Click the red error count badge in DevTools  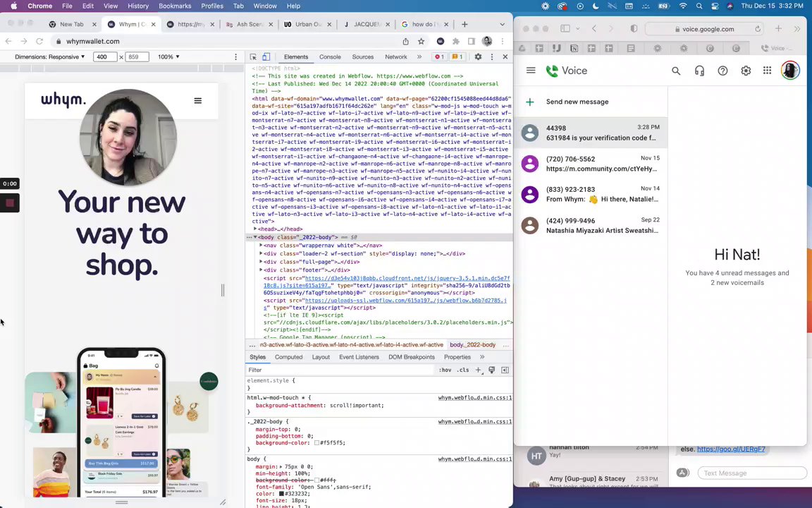pos(440,57)
